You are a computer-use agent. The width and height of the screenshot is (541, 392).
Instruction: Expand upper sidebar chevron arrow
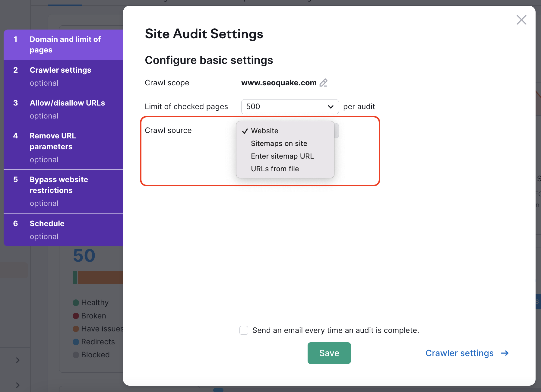[x=18, y=360]
